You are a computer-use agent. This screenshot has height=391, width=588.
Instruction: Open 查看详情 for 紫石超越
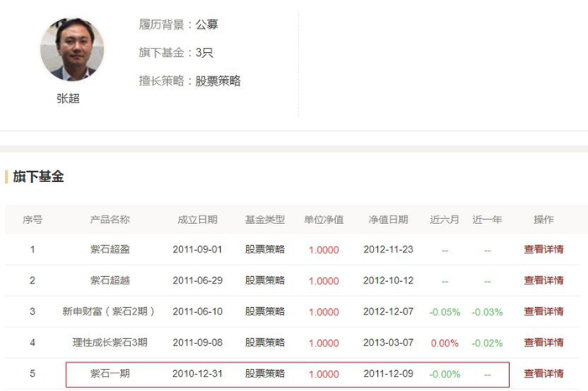543,280
